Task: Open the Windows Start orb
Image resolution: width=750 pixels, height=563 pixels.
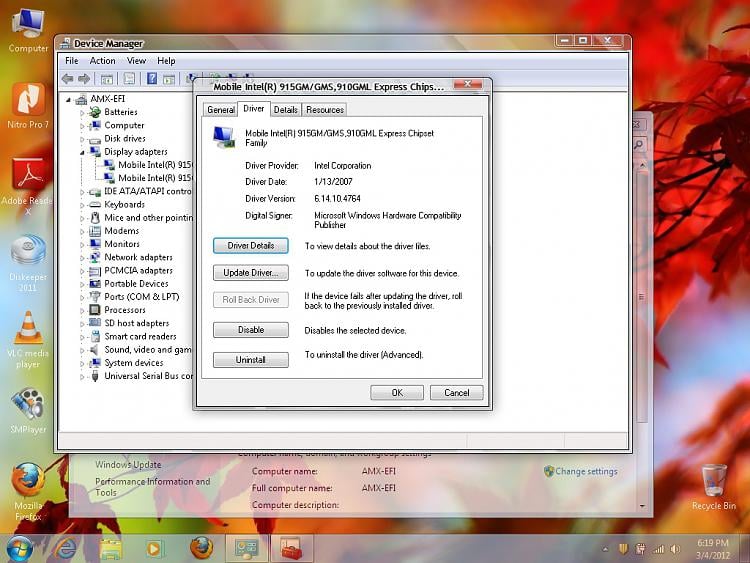Action: tap(20, 549)
